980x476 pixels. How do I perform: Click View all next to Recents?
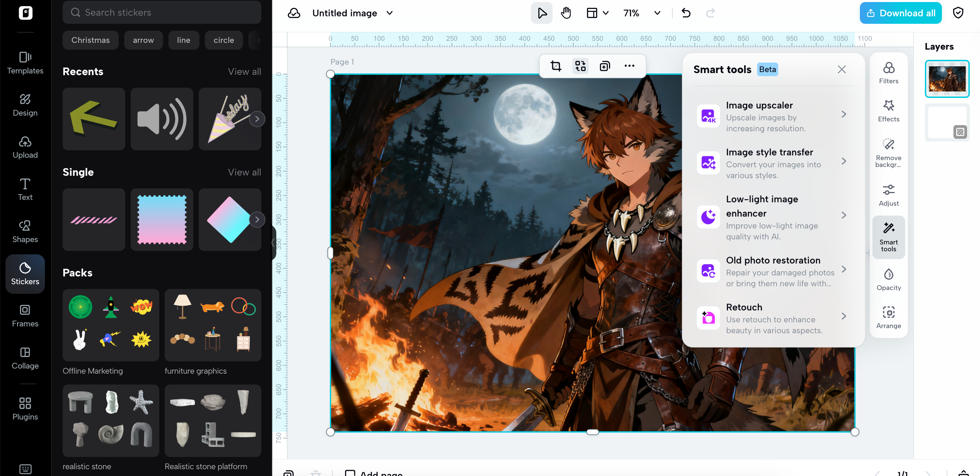point(244,71)
